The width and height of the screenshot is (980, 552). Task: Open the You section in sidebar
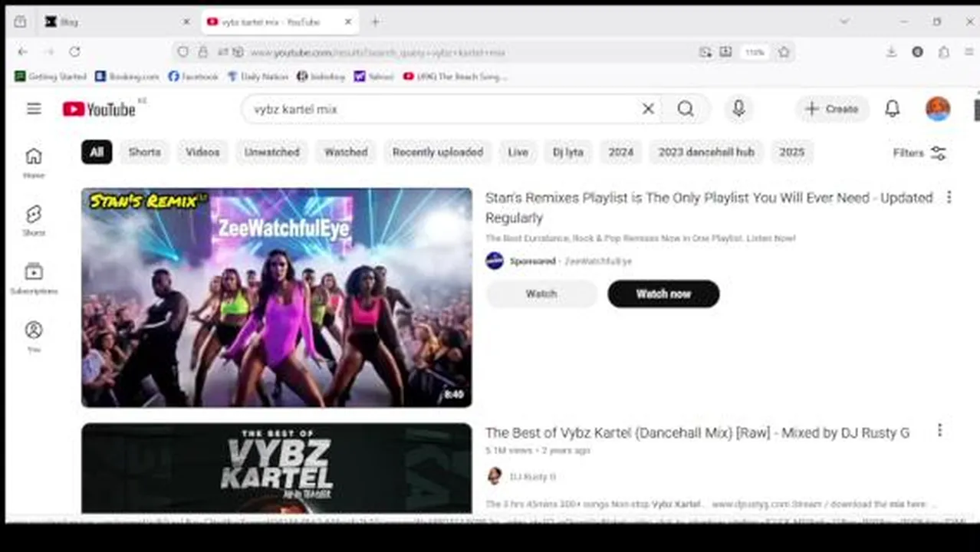34,337
